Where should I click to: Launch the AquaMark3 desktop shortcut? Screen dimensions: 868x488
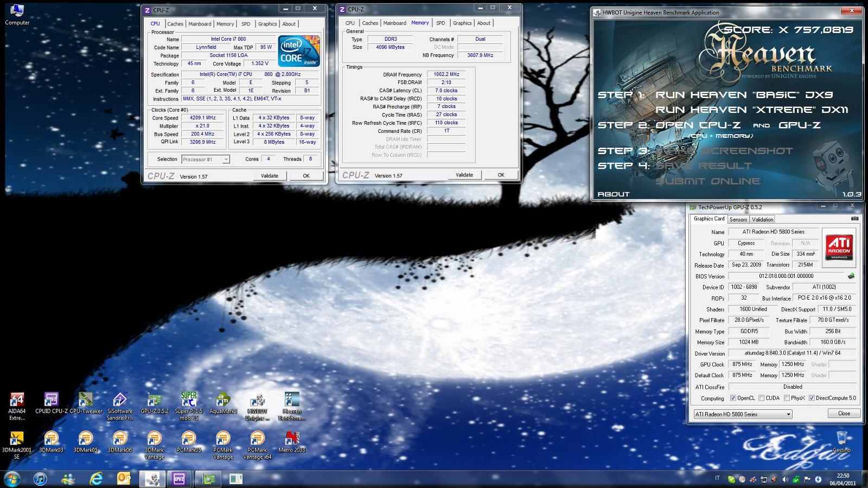click(x=223, y=403)
